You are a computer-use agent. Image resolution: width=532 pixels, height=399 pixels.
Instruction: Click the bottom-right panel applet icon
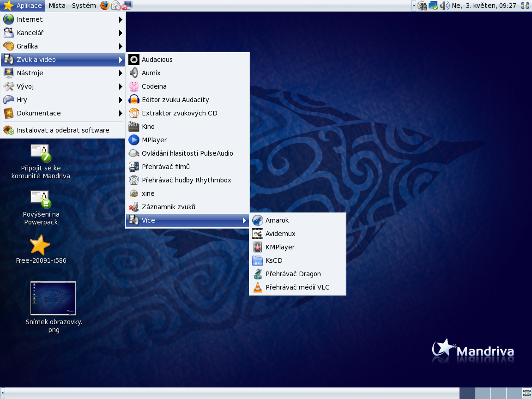(527, 393)
